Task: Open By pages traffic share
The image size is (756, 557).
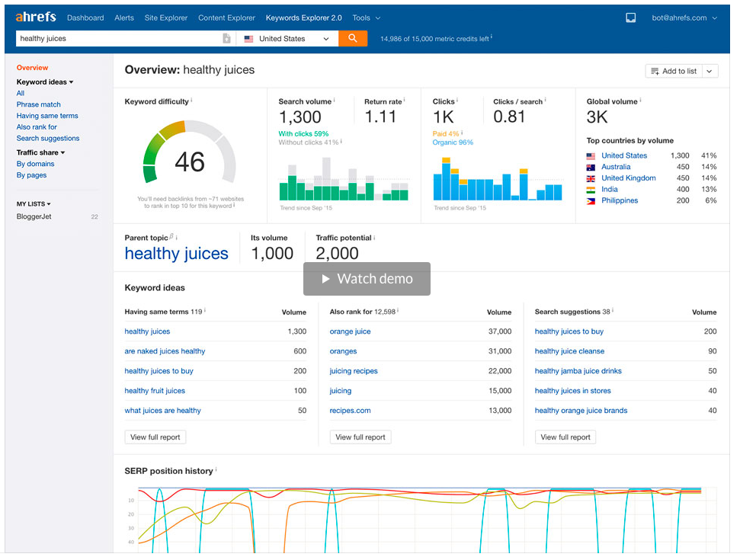Action: coord(31,175)
